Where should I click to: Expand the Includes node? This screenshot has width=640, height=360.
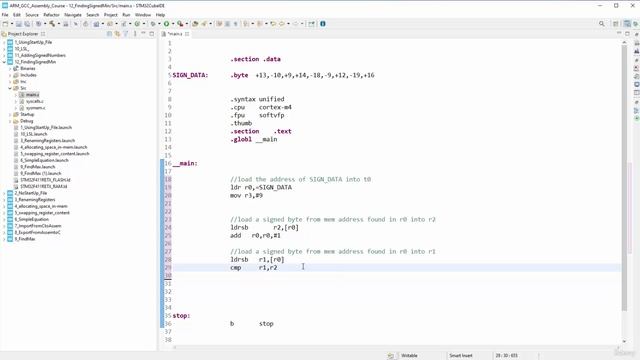(x=10, y=75)
